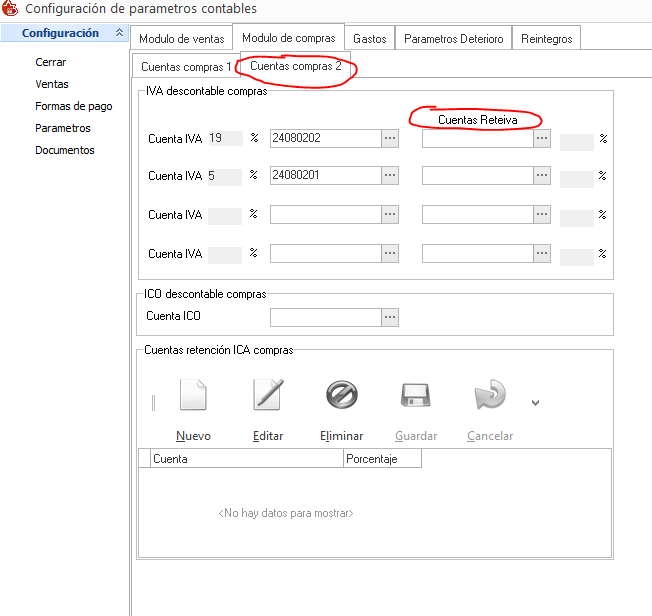The width and height of the screenshot is (652, 616).
Task: Open Reteiva account lookup in first row
Action: (x=542, y=139)
